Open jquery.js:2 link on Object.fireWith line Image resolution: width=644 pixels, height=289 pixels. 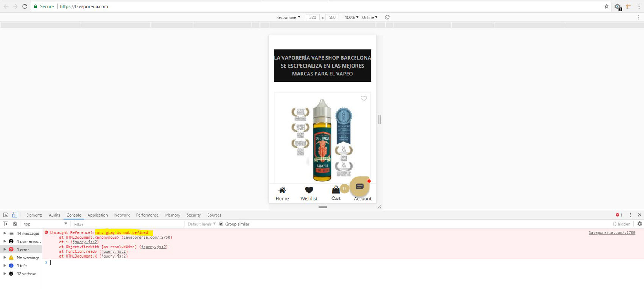(153, 247)
